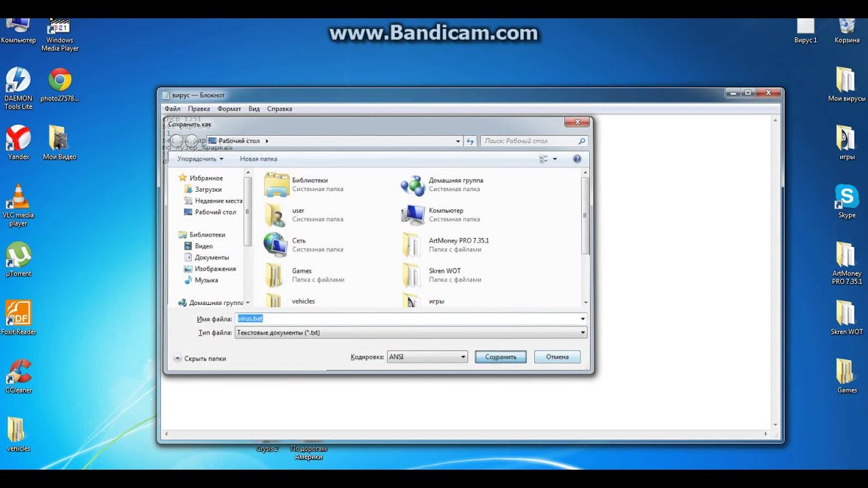Image resolution: width=868 pixels, height=488 pixels.
Task: Open Skren WOT desktop folder
Action: tap(846, 318)
